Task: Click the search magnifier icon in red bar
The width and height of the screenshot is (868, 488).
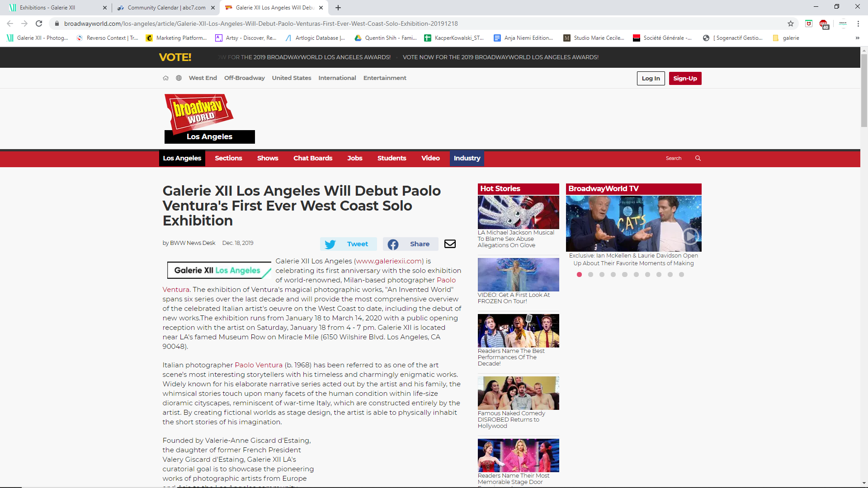Action: tap(698, 158)
